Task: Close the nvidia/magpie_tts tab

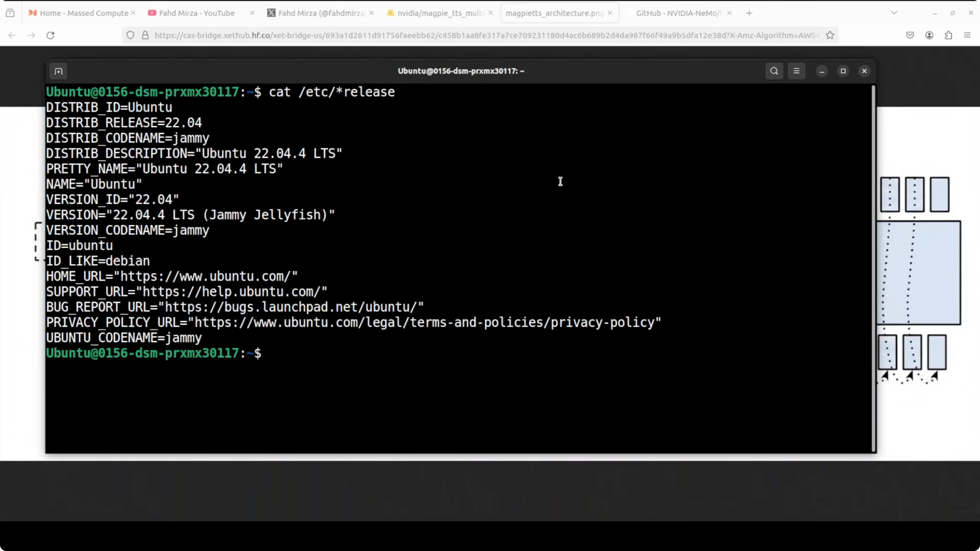Action: 491,13
